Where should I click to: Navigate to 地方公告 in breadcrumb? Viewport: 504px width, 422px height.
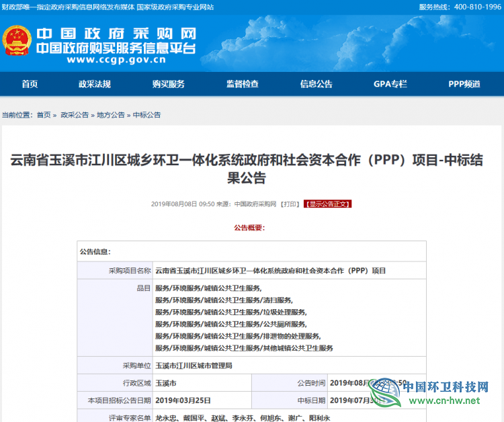click(111, 115)
